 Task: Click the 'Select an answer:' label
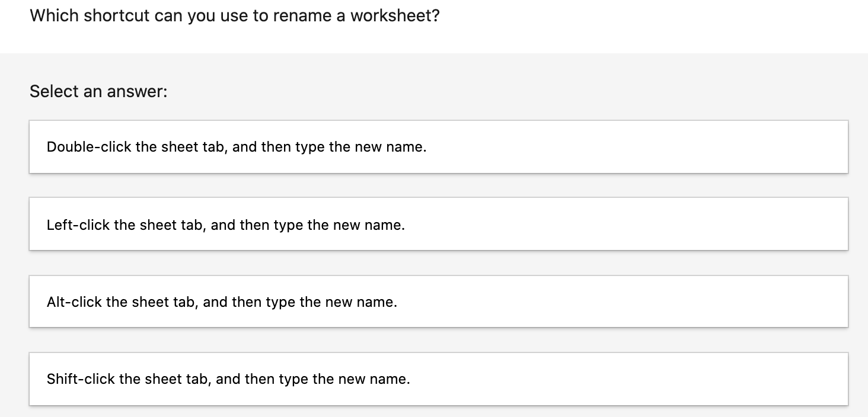tap(98, 91)
